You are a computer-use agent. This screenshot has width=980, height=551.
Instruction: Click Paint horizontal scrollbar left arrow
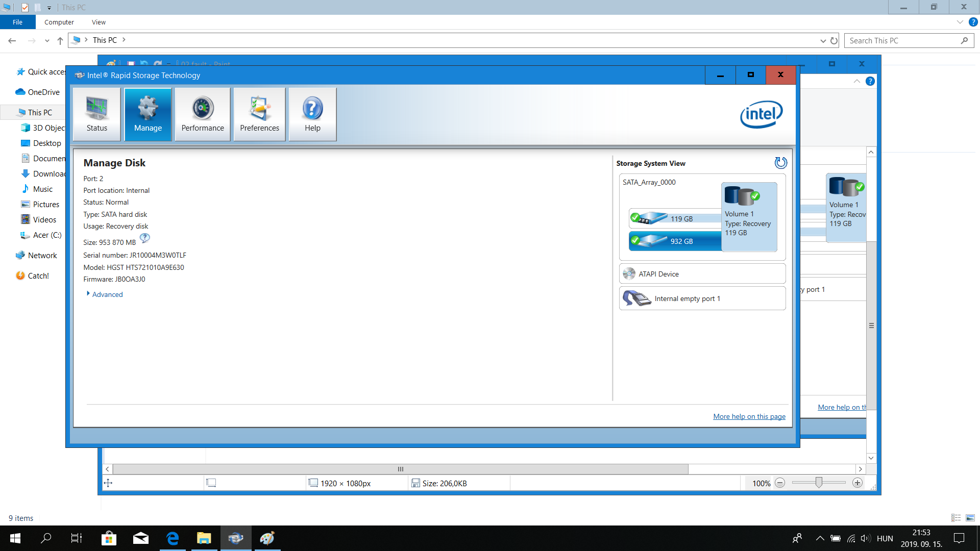point(107,469)
